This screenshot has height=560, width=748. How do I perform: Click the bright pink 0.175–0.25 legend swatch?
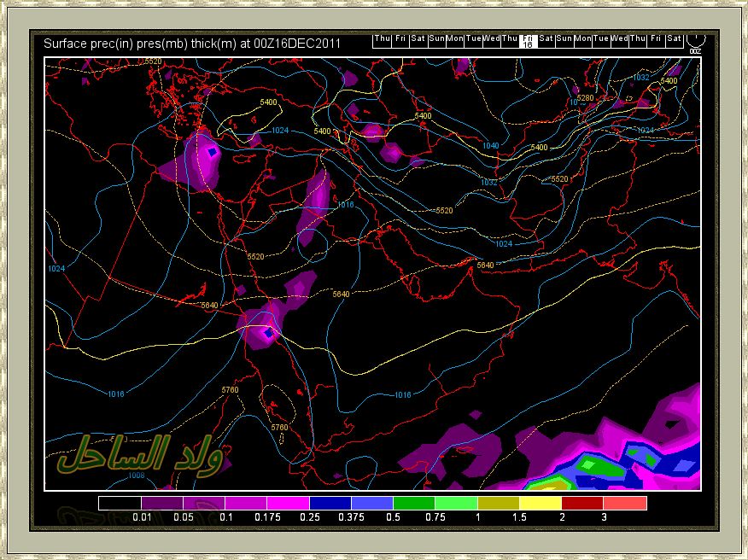(288, 504)
